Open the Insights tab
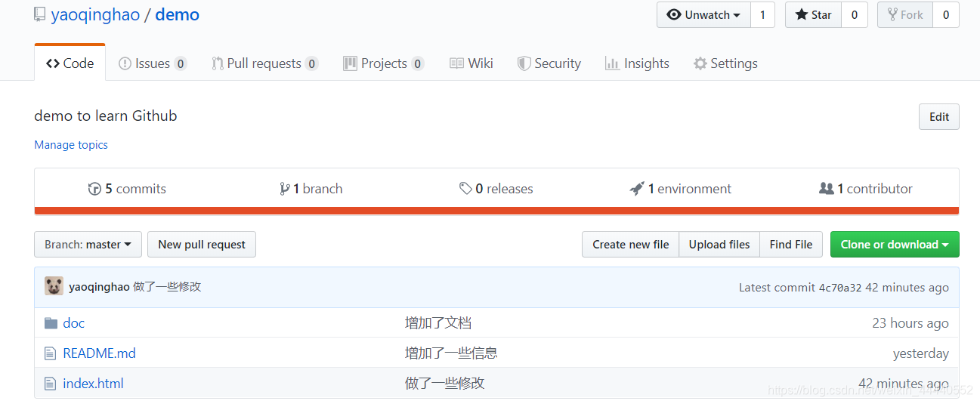980x404 pixels. click(x=637, y=63)
